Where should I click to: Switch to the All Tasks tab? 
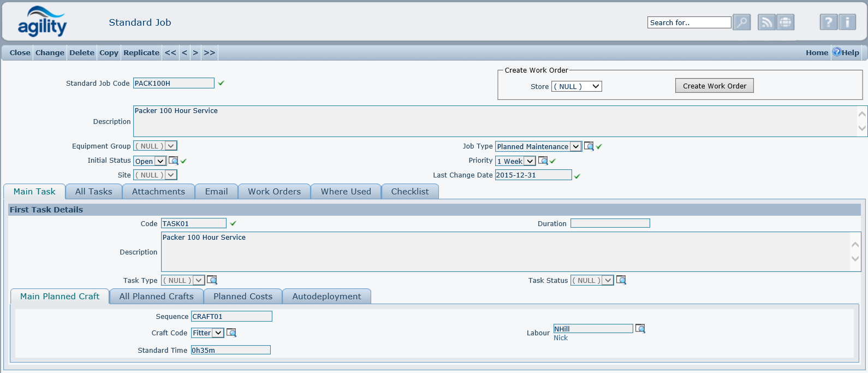click(x=94, y=192)
